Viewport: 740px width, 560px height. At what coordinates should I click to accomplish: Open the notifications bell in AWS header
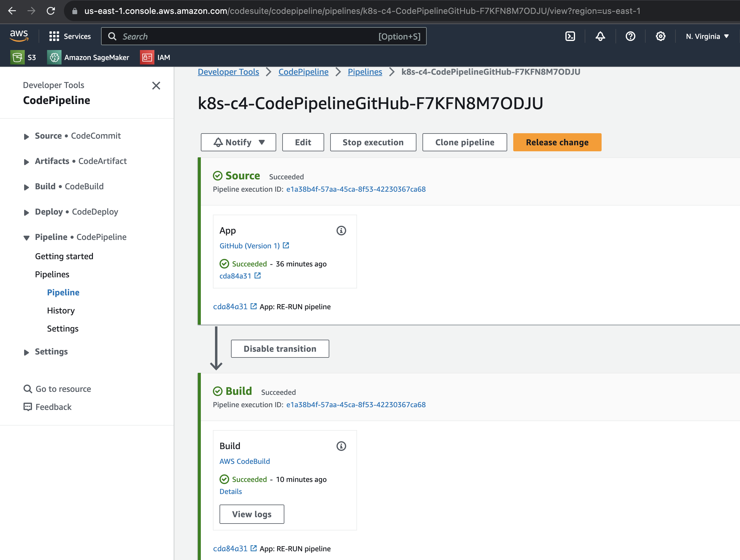point(600,36)
